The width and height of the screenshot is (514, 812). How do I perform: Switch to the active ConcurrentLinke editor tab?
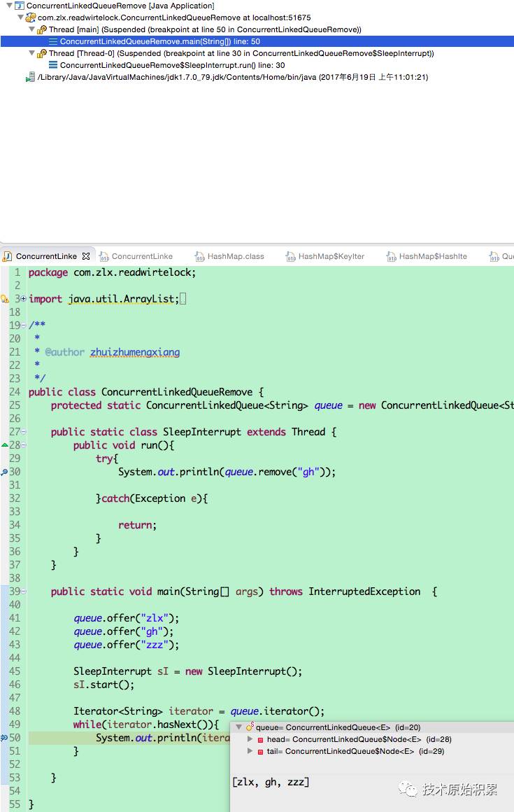(46, 256)
